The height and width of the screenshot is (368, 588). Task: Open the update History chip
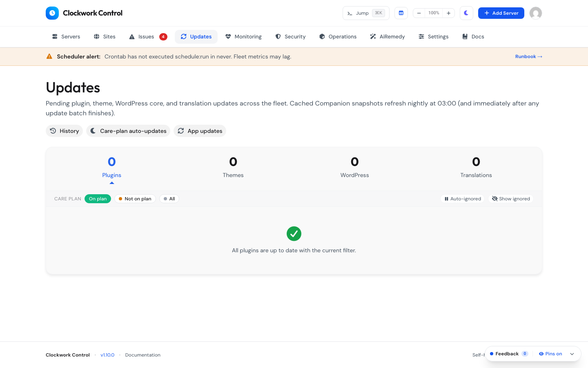(64, 131)
